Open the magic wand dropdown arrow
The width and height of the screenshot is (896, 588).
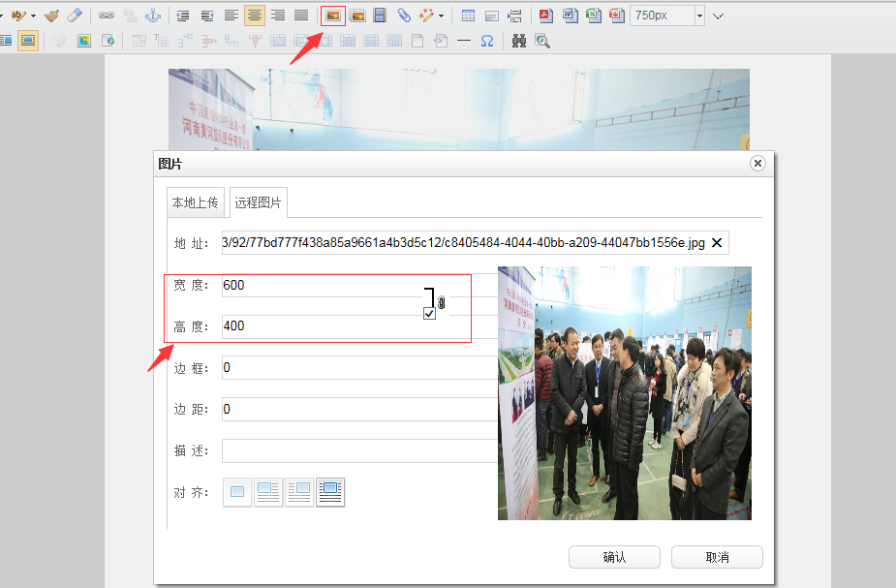[x=442, y=15]
